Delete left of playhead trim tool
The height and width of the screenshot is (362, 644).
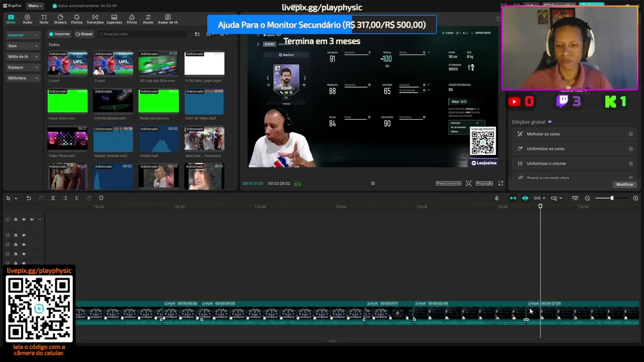65,198
